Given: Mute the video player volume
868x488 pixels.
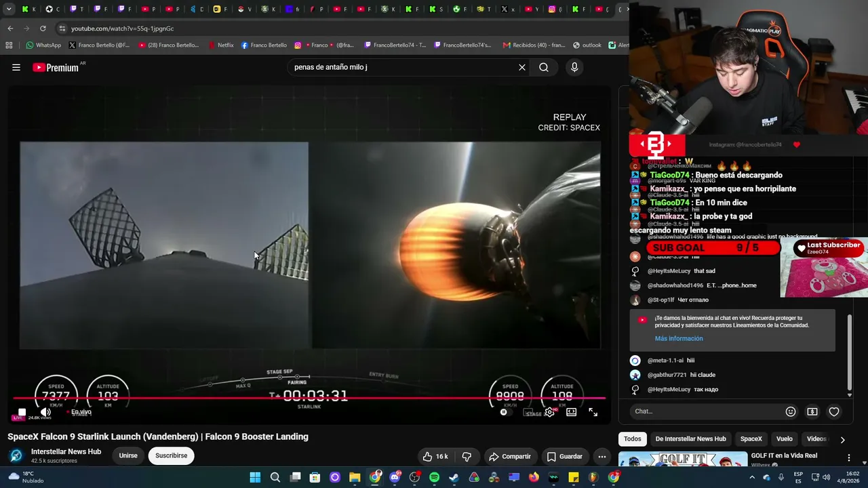Looking at the screenshot, I should pyautogui.click(x=45, y=412).
